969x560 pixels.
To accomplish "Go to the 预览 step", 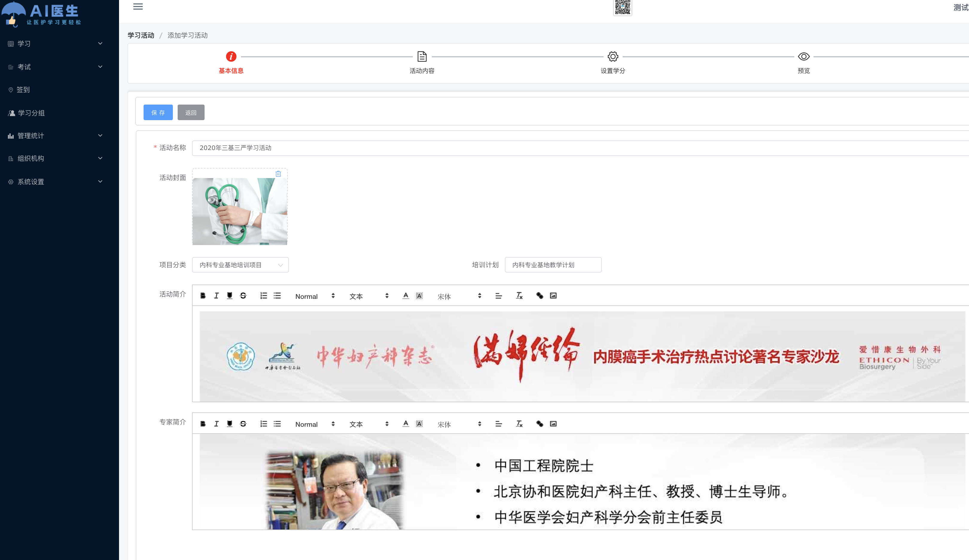I will (804, 62).
